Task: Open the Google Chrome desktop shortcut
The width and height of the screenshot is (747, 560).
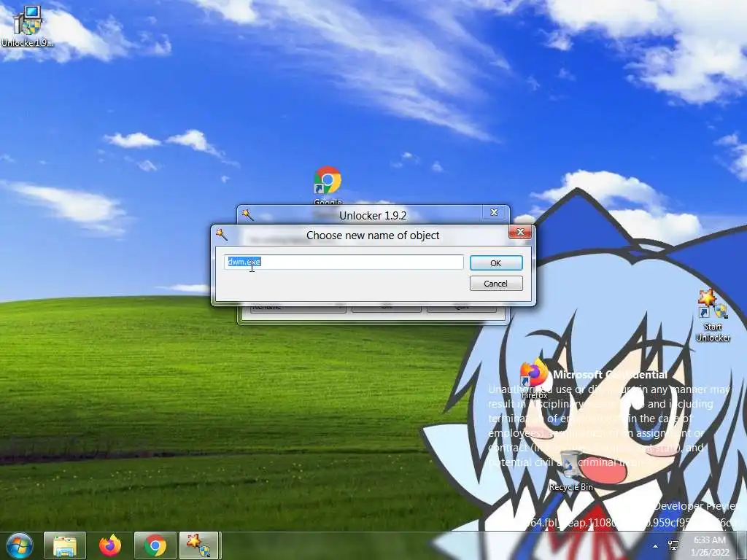Action: [328, 186]
